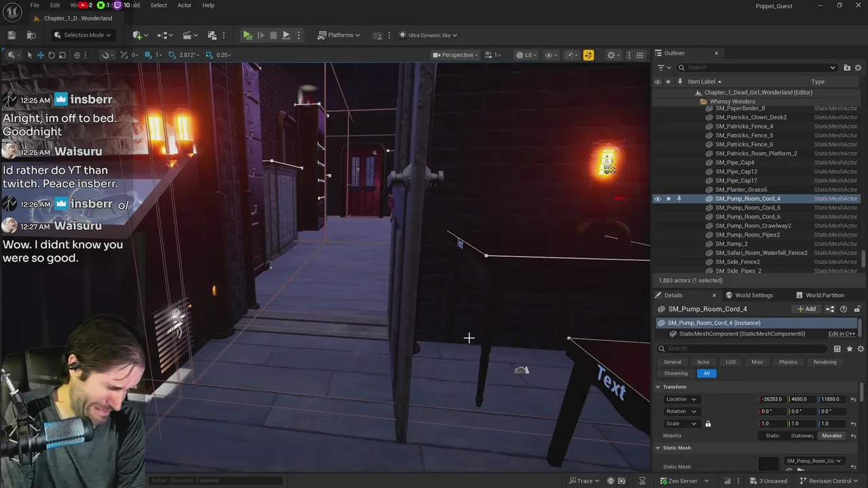
Task: Select SM_Ramp_2 in Outliner
Action: (731, 244)
